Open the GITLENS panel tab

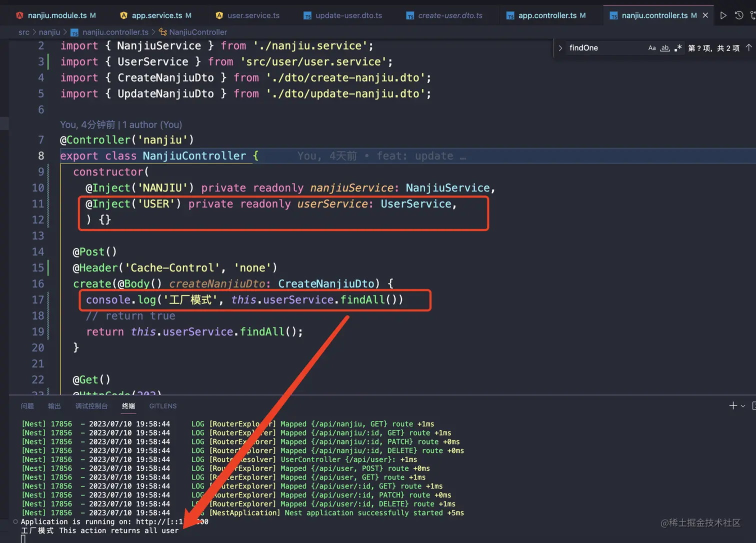pyautogui.click(x=163, y=406)
